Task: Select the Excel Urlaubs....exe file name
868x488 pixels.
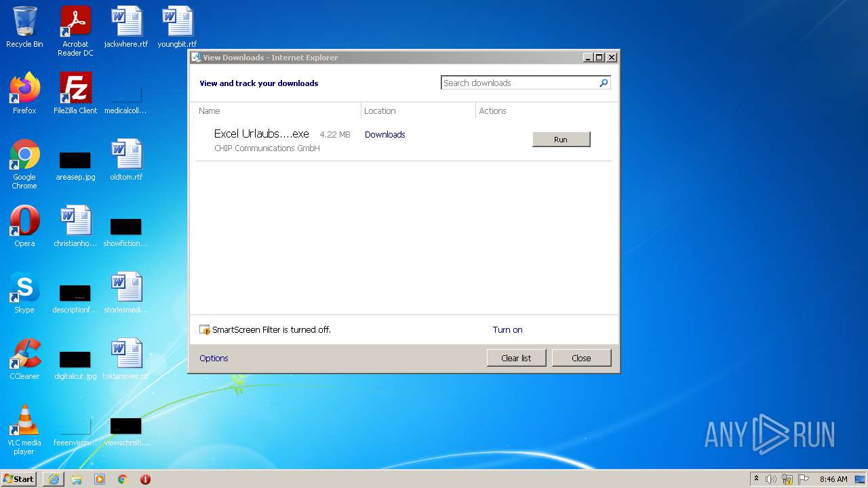Action: 262,134
